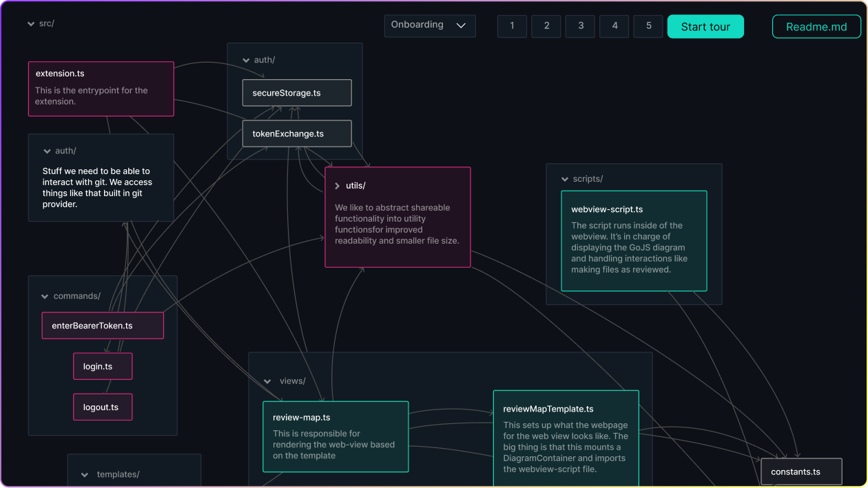This screenshot has height=488, width=868.
Task: Select the login.ts command node
Action: pyautogui.click(x=102, y=365)
